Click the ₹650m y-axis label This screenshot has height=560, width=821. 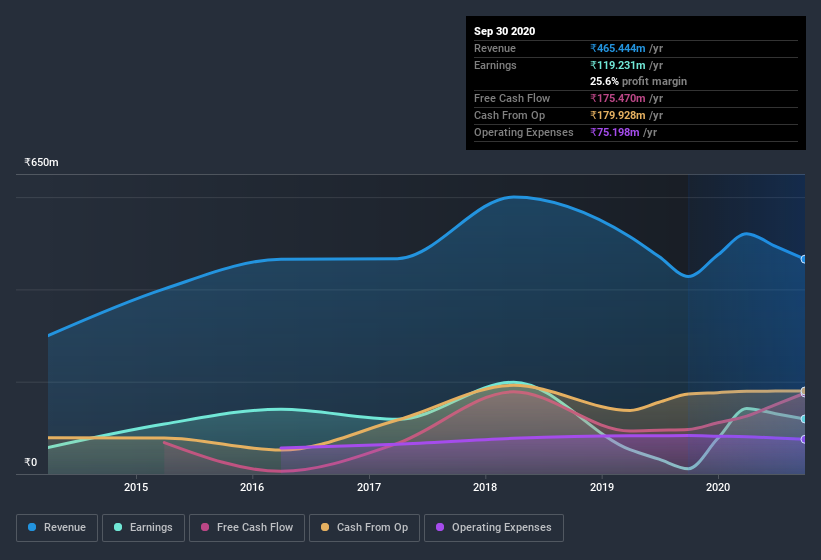tap(41, 162)
